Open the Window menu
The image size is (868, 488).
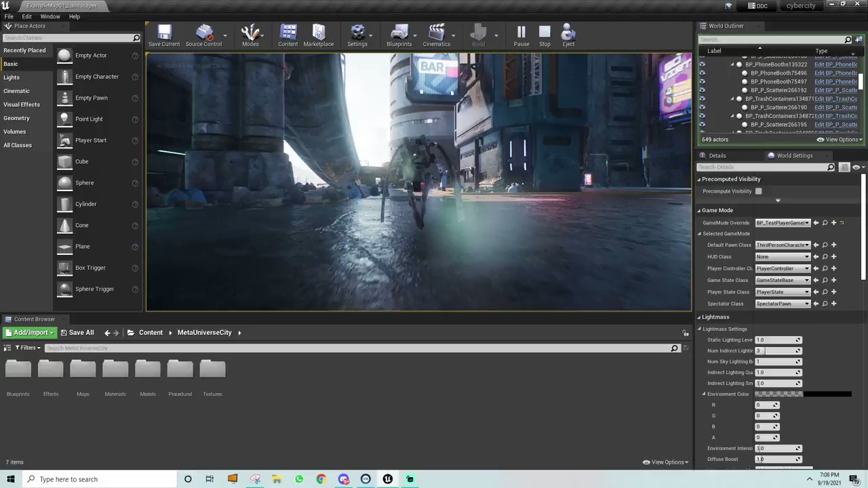(x=50, y=16)
